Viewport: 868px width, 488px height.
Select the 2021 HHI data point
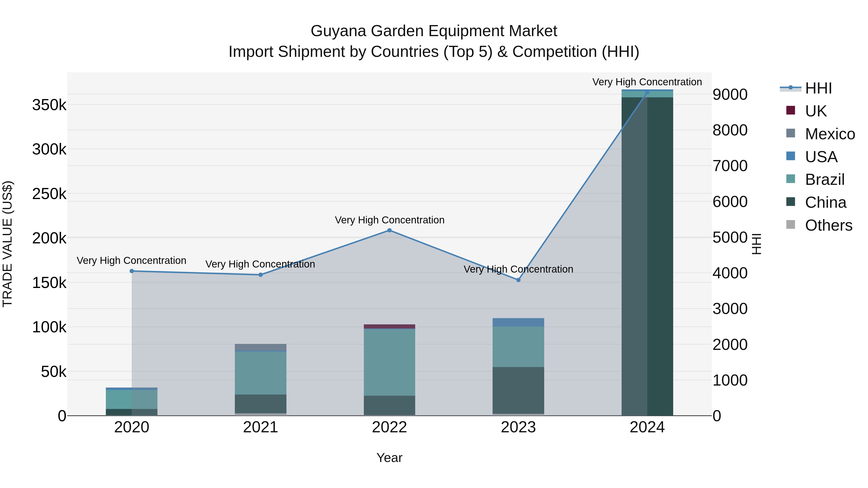tap(260, 275)
